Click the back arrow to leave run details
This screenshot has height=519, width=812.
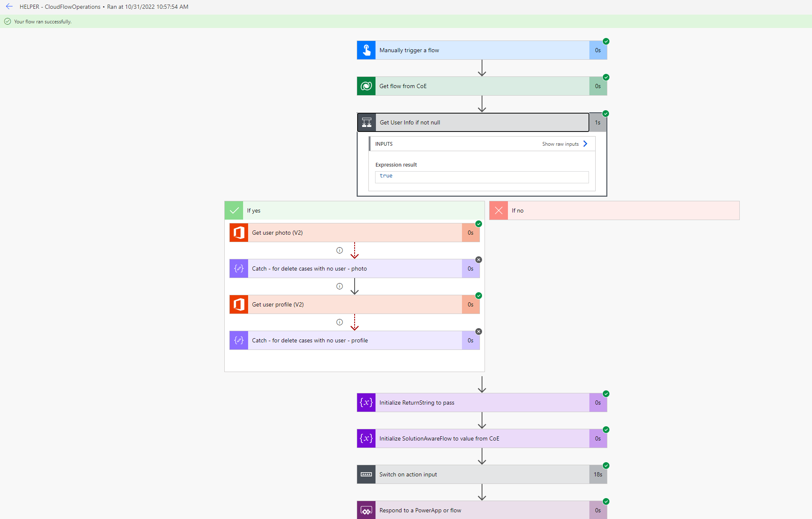point(9,7)
